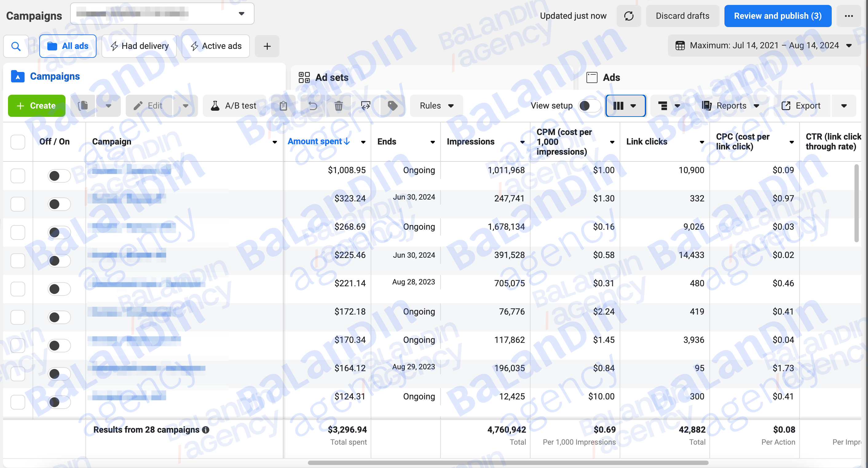The image size is (868, 468).
Task: Open the three-dot more options menu
Action: click(x=848, y=16)
